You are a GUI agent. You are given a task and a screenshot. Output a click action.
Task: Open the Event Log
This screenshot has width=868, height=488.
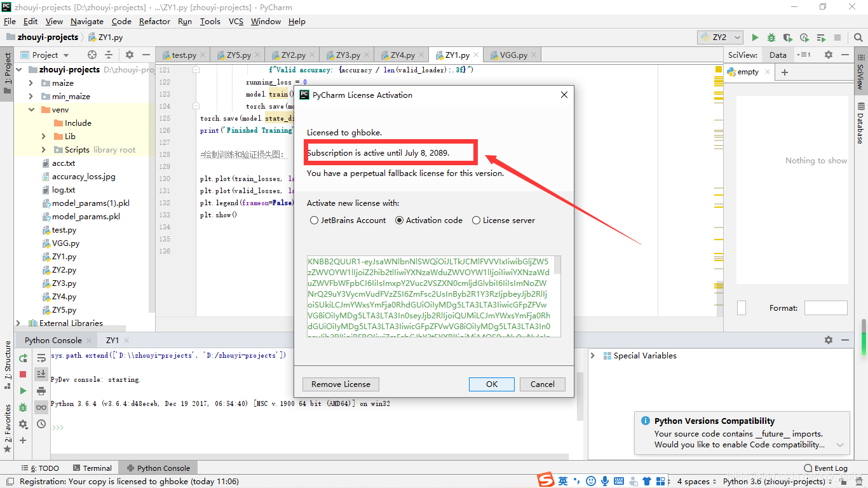pyautogui.click(x=825, y=468)
